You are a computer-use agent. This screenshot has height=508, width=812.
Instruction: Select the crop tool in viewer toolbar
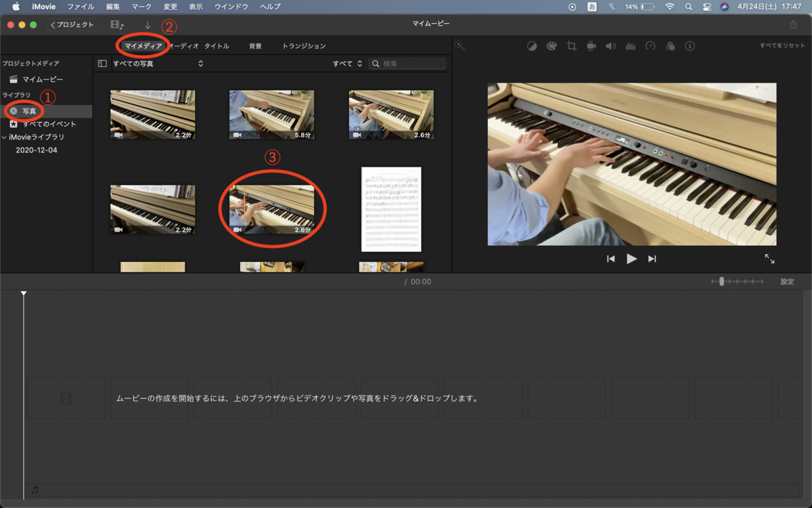tap(571, 46)
